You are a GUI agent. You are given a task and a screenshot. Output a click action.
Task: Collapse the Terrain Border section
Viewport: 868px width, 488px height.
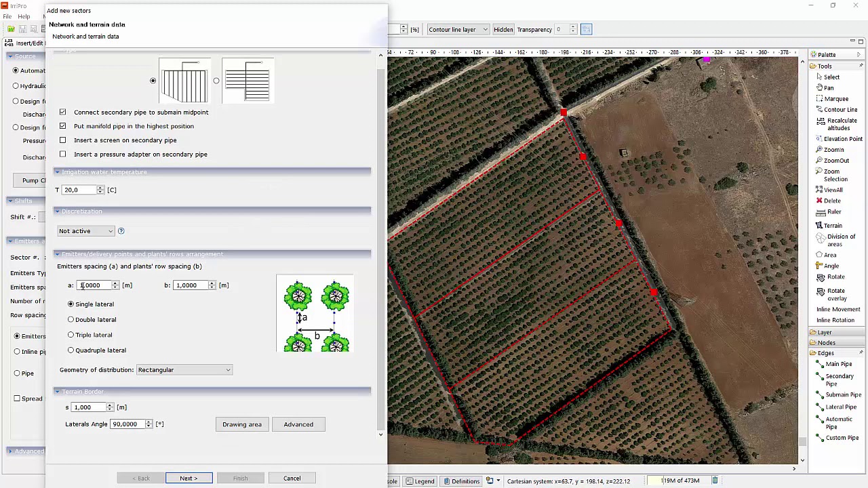coord(58,392)
